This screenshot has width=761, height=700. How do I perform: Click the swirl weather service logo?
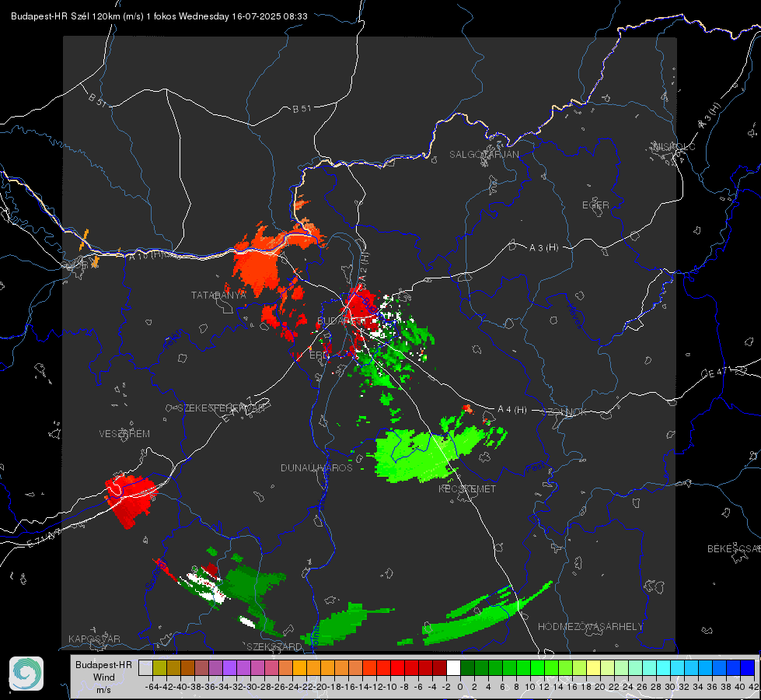[26, 674]
